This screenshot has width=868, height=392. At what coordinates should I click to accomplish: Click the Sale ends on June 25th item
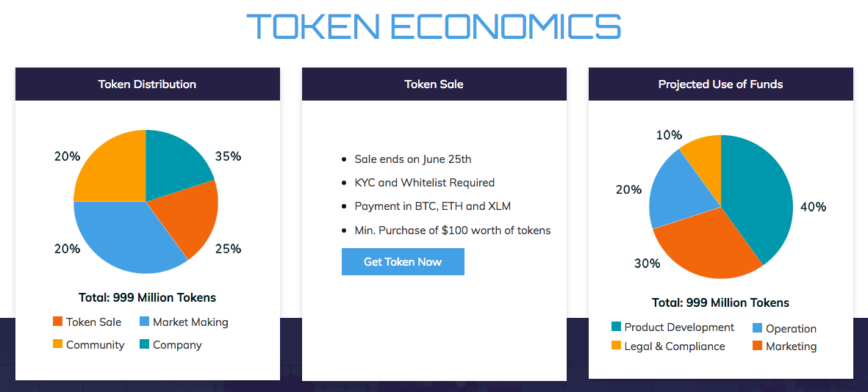coord(413,159)
